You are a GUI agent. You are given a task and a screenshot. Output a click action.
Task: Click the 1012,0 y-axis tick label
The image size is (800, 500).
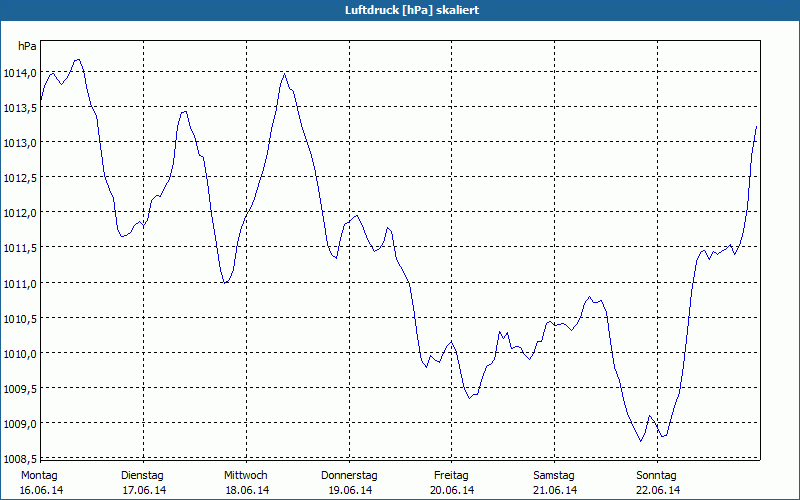pos(20,213)
